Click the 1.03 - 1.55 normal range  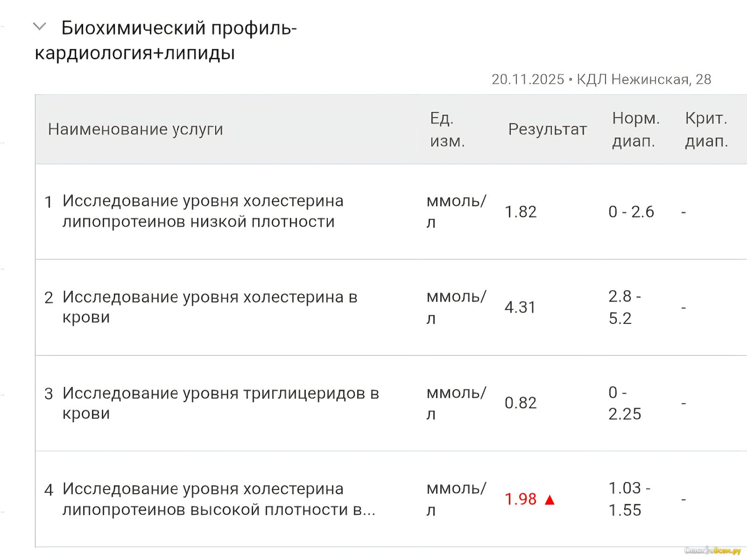click(x=629, y=499)
